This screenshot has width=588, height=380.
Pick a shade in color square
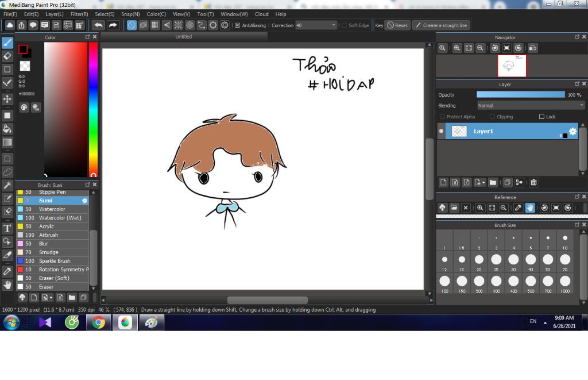[65, 109]
